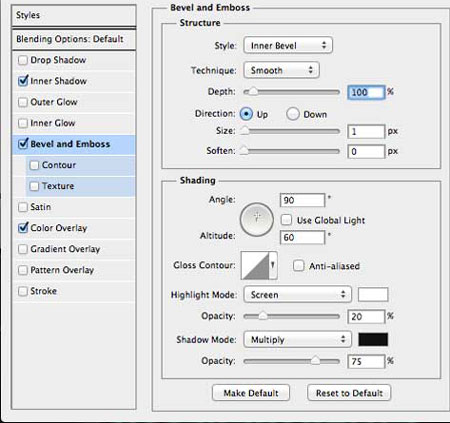The width and height of the screenshot is (450, 423).
Task: Click the Reset to Default button
Action: coord(349,393)
